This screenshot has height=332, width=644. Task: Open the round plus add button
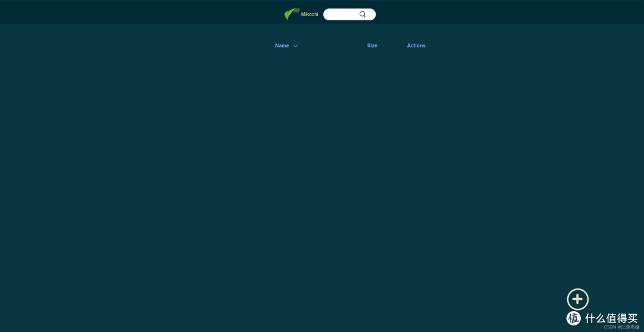click(x=577, y=299)
